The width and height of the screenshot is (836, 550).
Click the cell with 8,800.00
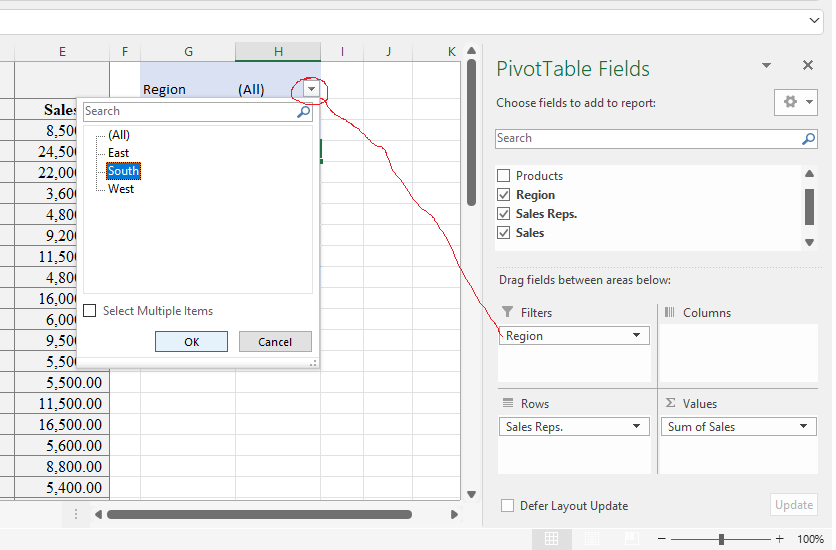pyautogui.click(x=62, y=466)
